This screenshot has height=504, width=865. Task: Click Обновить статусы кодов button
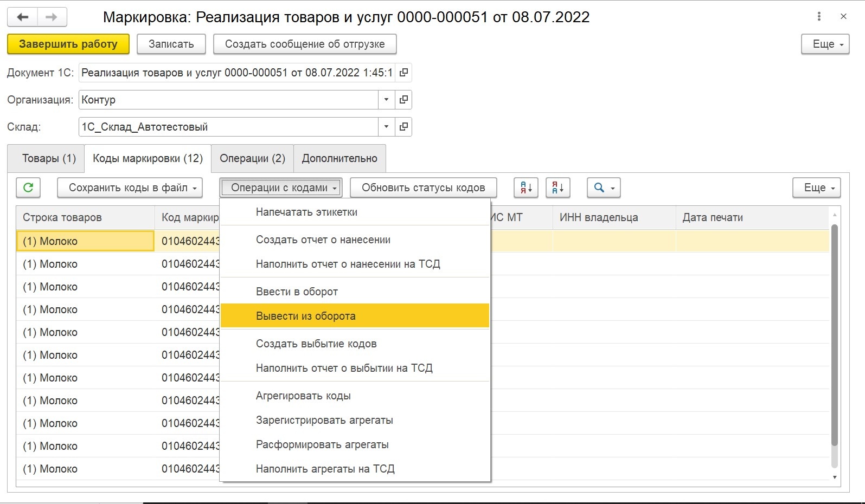pos(424,188)
